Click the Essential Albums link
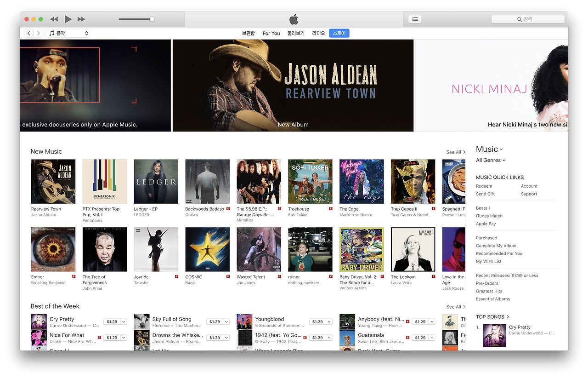 click(x=493, y=299)
